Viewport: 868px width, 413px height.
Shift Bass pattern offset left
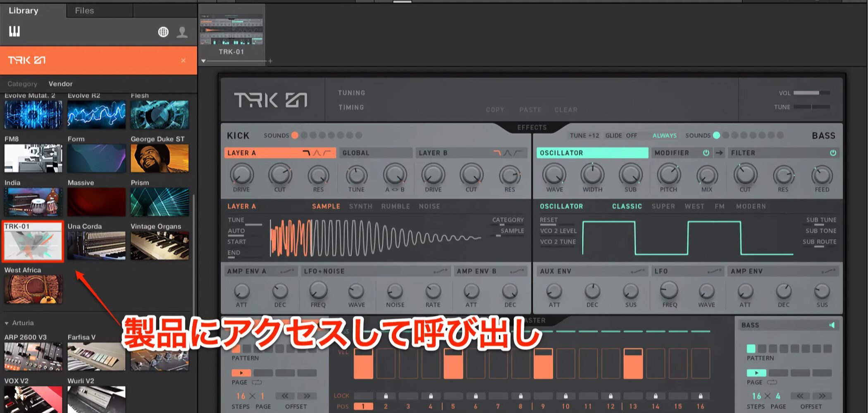point(800,396)
